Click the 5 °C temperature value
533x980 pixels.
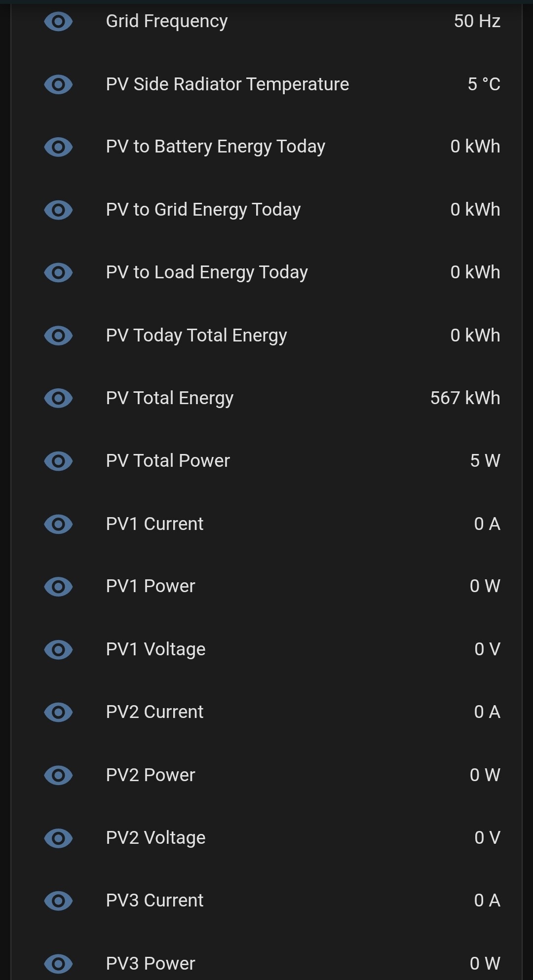tap(484, 84)
